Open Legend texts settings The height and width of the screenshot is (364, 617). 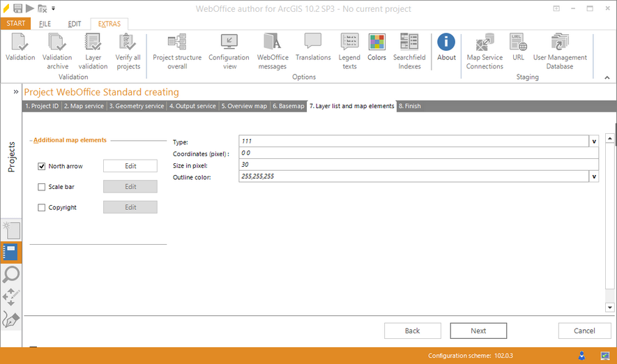click(x=349, y=52)
